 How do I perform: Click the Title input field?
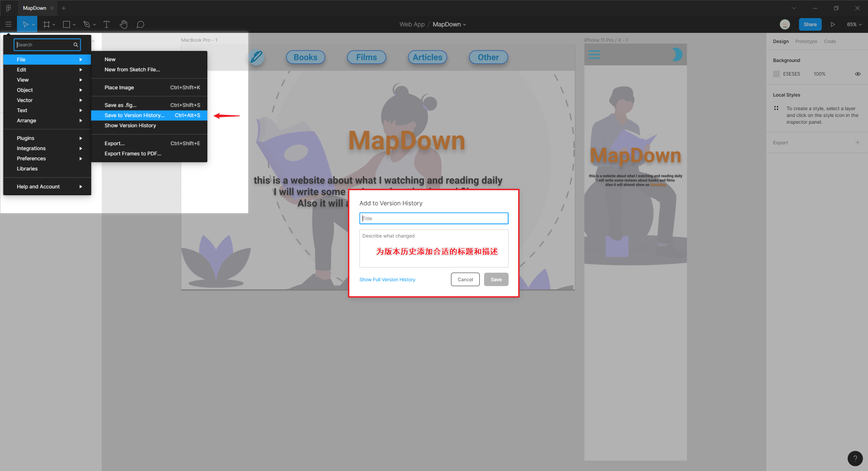click(x=433, y=219)
